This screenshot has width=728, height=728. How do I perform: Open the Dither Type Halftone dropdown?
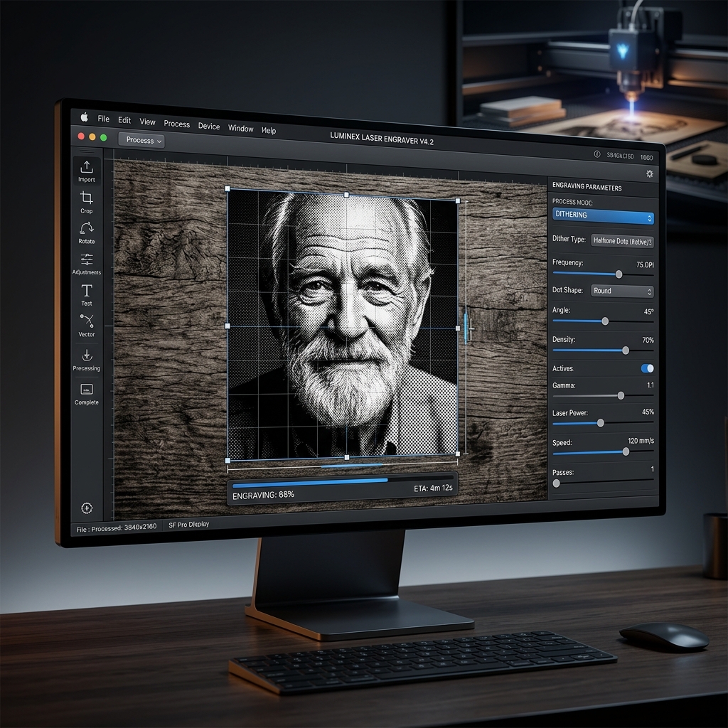tap(622, 242)
